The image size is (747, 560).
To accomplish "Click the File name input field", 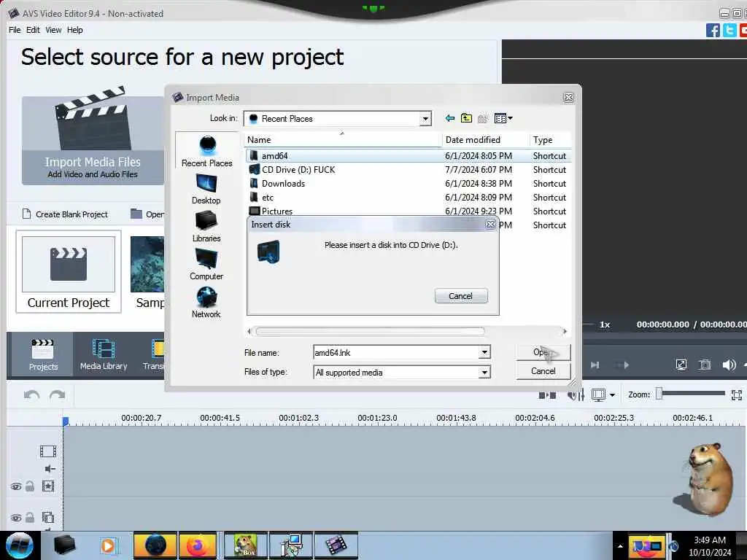I will (x=396, y=352).
